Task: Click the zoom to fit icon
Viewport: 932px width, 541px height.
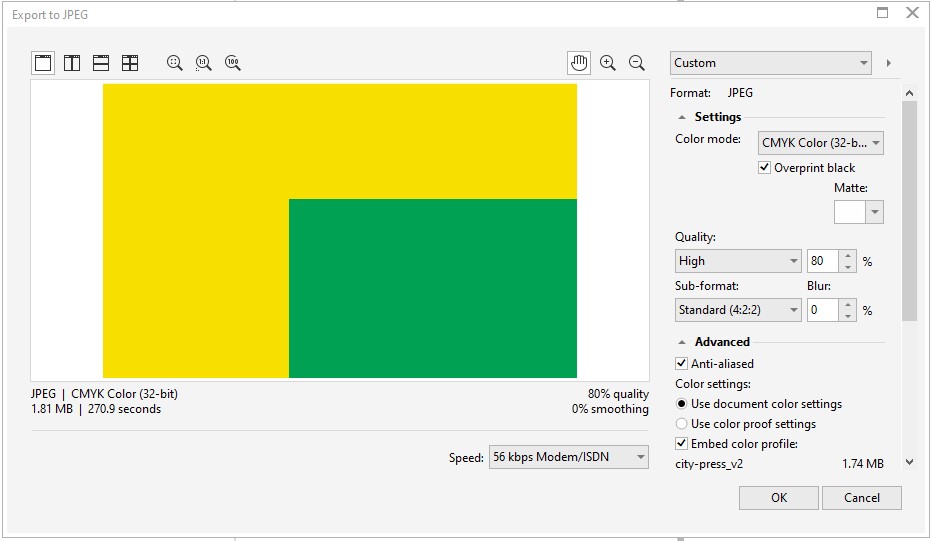Action: [175, 63]
